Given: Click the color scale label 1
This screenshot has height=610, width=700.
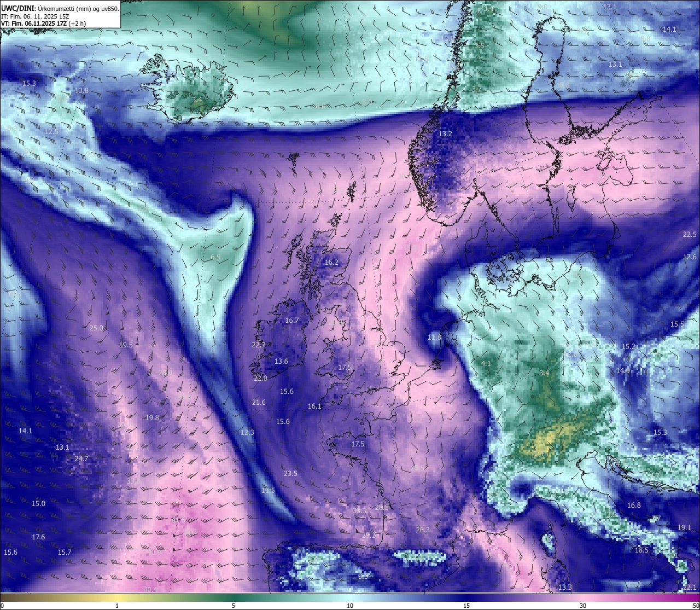Looking at the screenshot, I should tap(117, 606).
